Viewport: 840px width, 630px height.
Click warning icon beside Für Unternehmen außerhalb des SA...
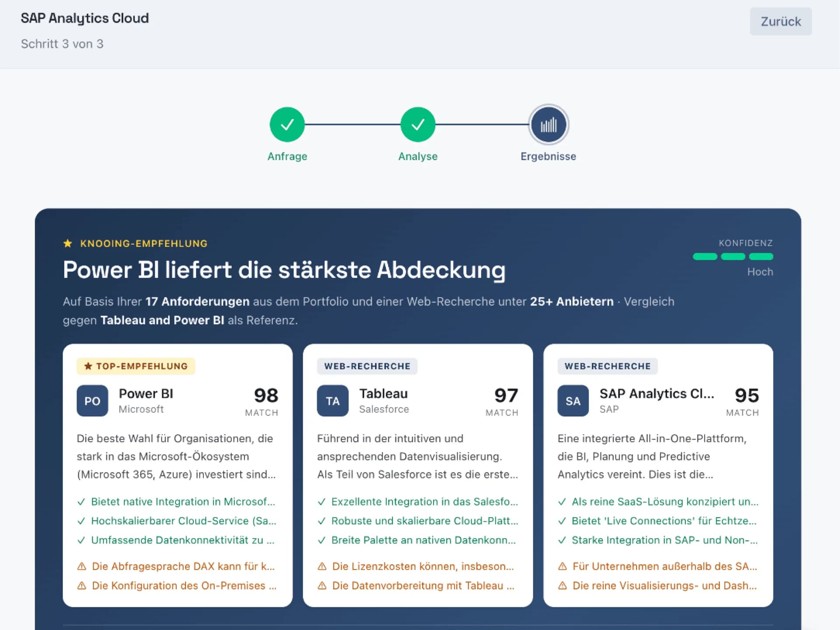click(x=563, y=566)
